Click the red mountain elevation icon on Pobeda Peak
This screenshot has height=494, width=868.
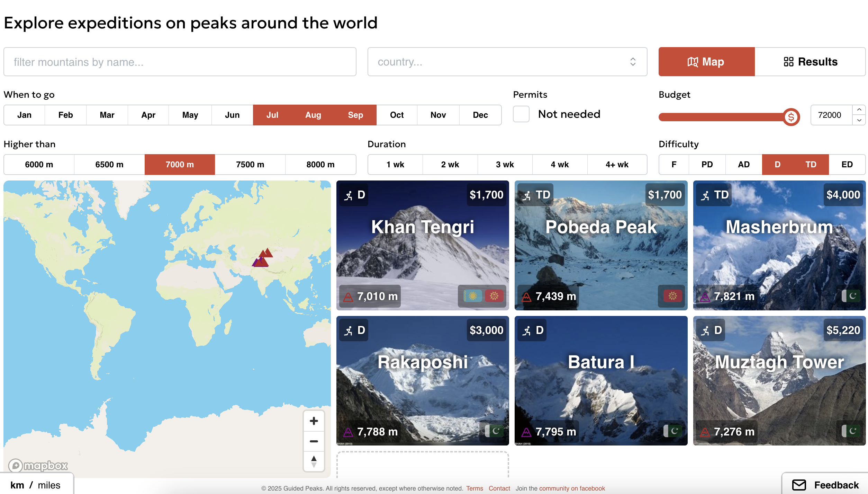click(x=526, y=296)
